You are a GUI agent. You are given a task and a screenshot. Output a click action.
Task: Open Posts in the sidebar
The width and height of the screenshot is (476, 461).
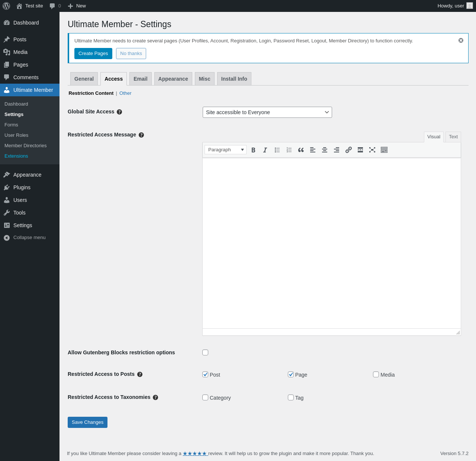coord(30,39)
